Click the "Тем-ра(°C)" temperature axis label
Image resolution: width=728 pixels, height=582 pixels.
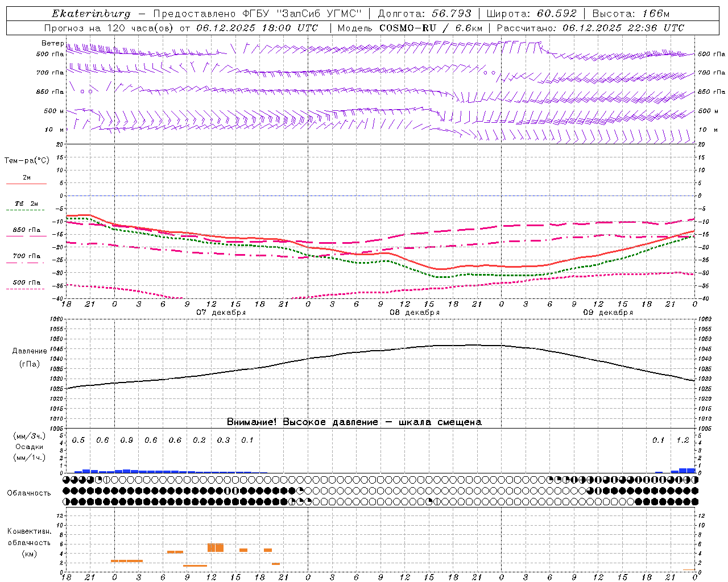pyautogui.click(x=27, y=161)
